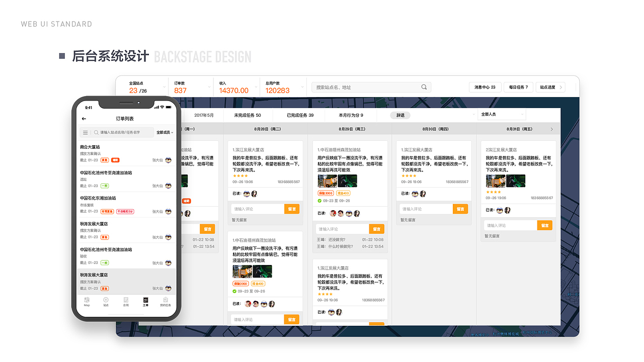Open the 合同 tab on phone

[126, 302]
